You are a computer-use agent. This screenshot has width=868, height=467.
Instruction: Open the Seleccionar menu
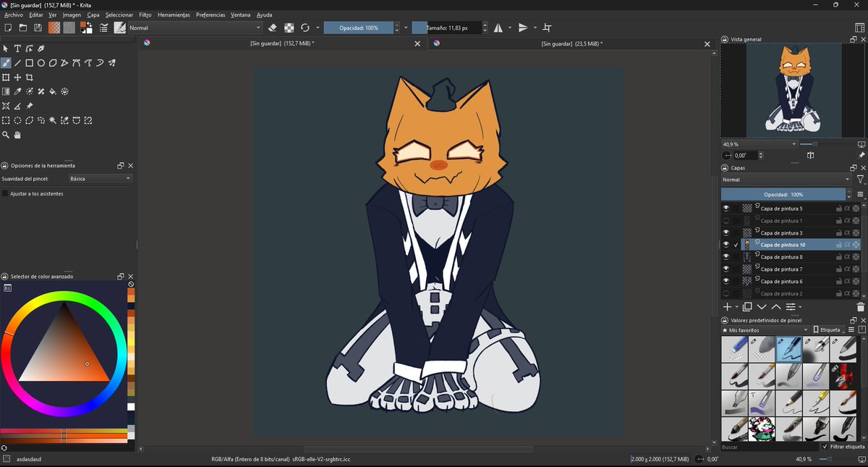(119, 14)
